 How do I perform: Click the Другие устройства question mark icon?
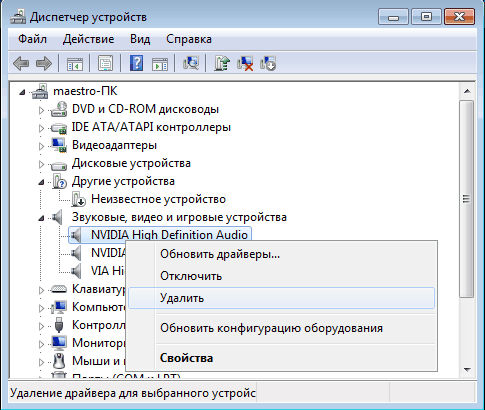[x=59, y=182]
